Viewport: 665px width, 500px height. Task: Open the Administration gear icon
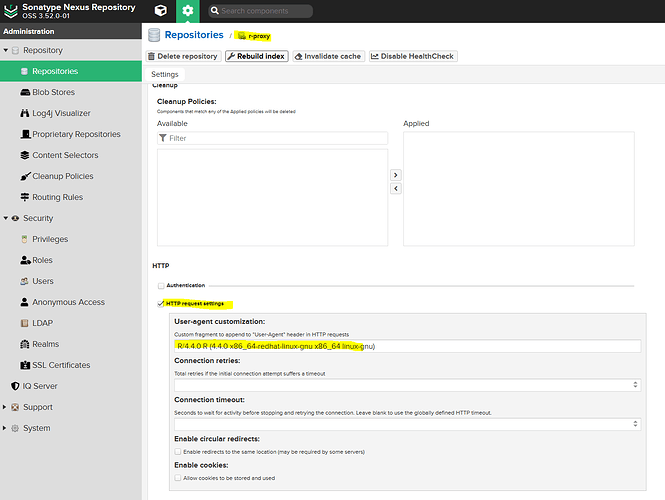coord(188,11)
